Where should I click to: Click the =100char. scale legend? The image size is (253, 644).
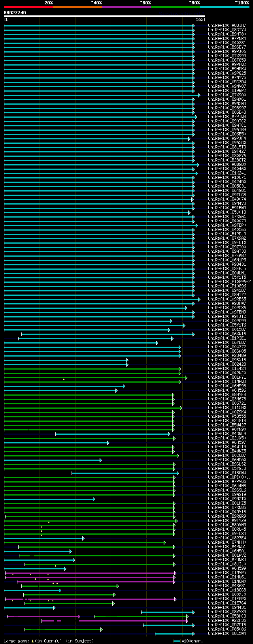tap(188, 641)
